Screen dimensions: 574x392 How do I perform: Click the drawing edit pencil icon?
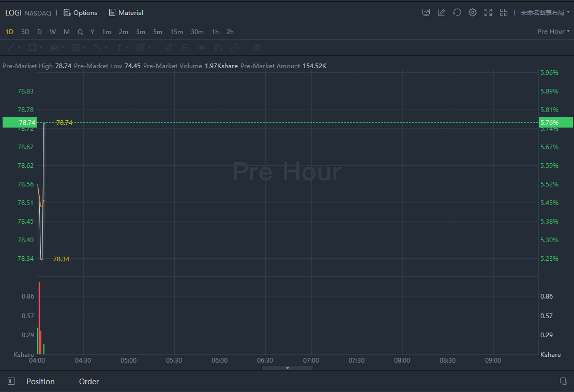coord(442,12)
